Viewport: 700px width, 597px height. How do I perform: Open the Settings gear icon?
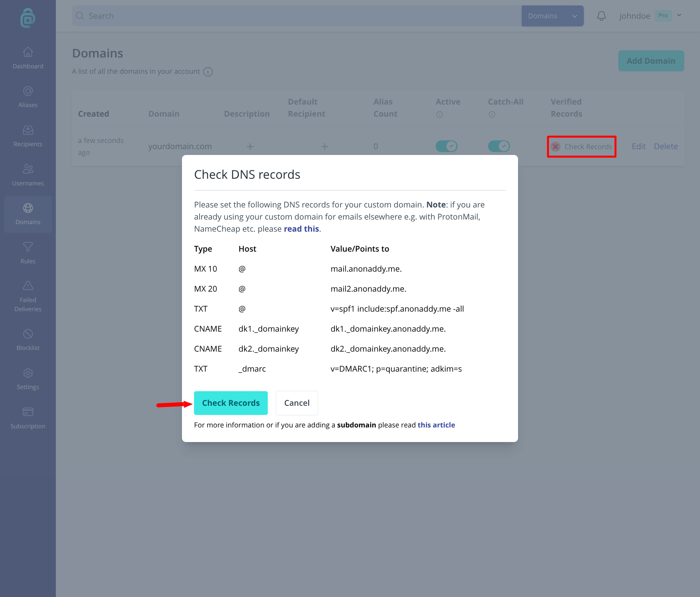pos(28,373)
